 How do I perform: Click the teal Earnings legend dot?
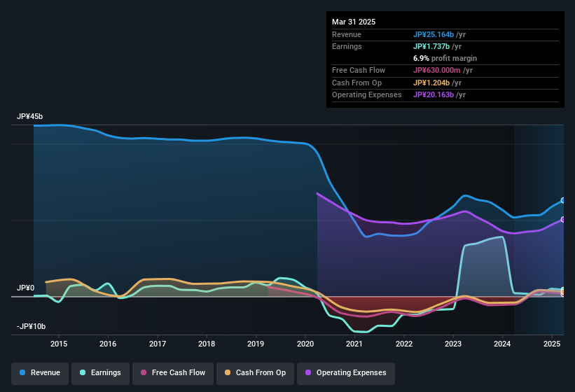pyautogui.click(x=83, y=372)
